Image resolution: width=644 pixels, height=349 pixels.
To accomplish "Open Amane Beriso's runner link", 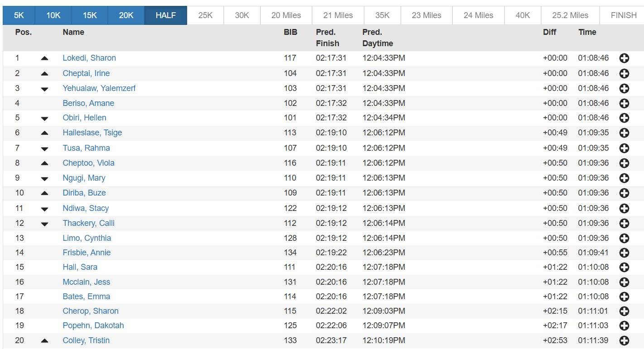I will coord(88,103).
